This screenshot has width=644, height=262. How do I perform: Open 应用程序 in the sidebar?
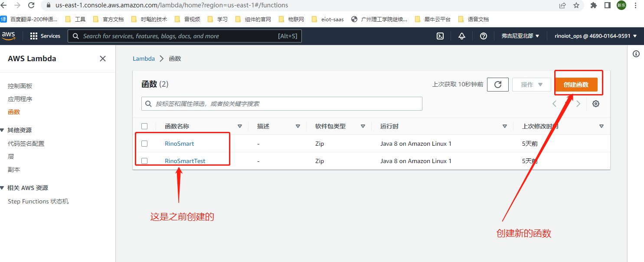point(20,99)
